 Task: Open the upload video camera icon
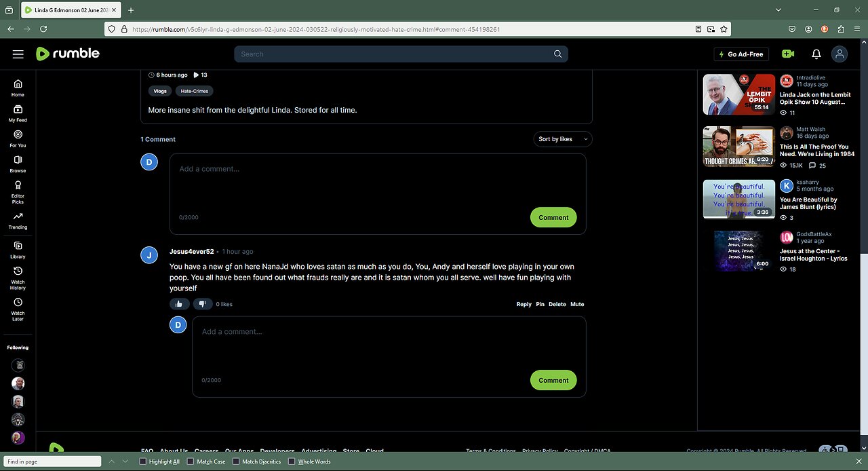[x=788, y=54]
